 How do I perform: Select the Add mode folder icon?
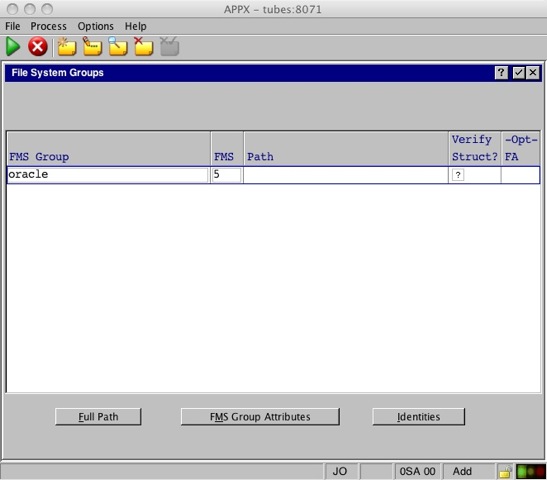click(x=67, y=46)
